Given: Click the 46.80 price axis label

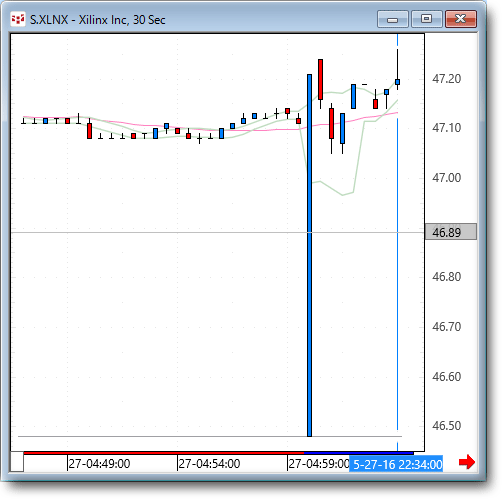Looking at the screenshot, I should click(447, 277).
